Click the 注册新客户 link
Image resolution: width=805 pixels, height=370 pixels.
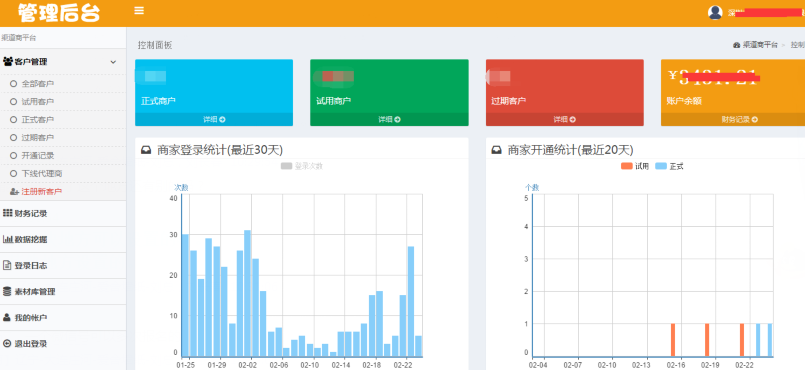(42, 191)
